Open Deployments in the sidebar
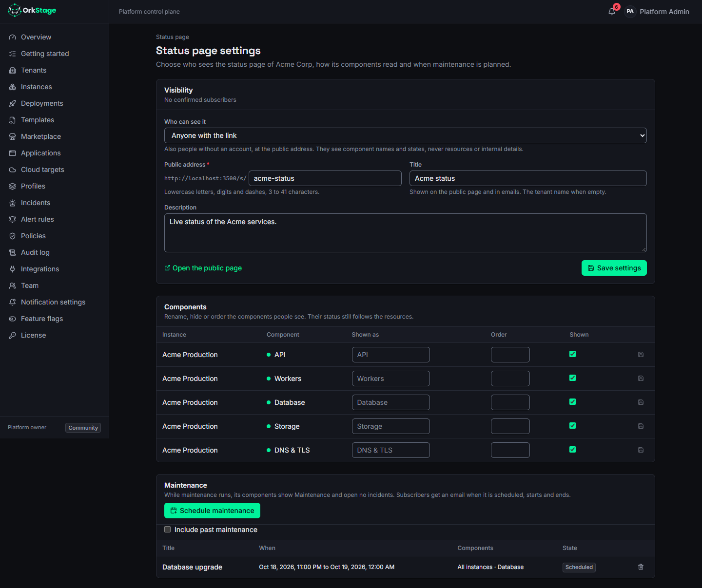This screenshot has height=588, width=702. click(x=54, y=103)
